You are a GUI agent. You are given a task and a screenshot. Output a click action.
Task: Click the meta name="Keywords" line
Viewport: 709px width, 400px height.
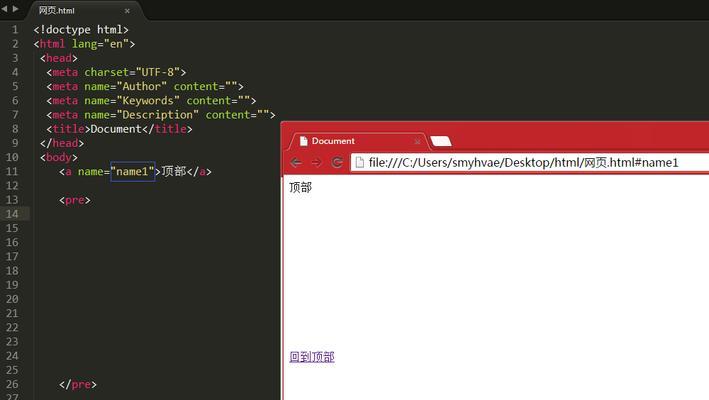(151, 101)
